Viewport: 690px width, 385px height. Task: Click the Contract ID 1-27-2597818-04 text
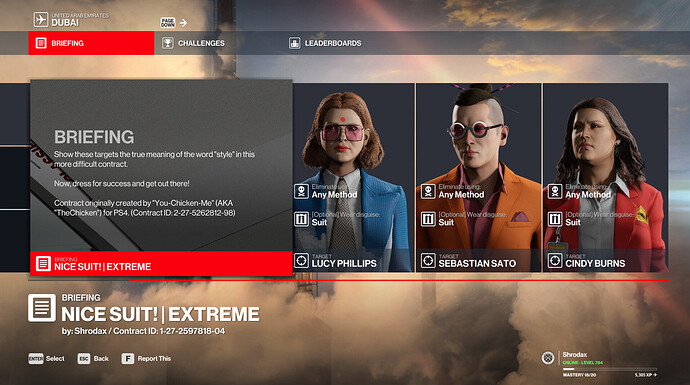click(x=169, y=331)
